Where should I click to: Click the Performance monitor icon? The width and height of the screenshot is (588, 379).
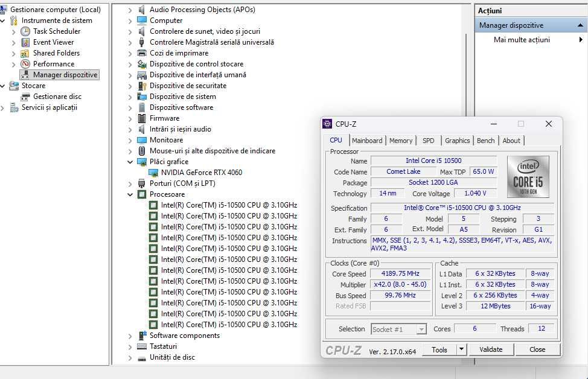click(x=25, y=64)
